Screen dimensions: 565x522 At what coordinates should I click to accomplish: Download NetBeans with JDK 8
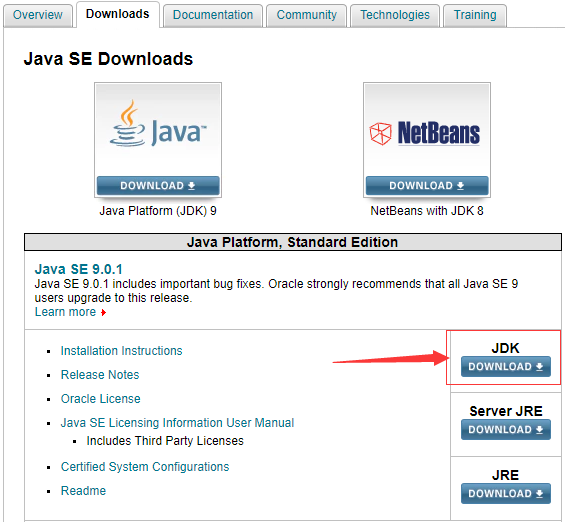[x=427, y=186]
